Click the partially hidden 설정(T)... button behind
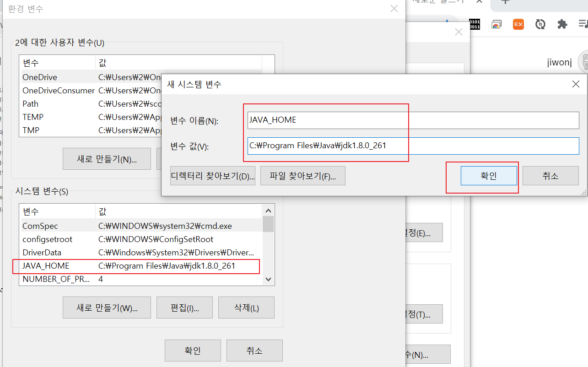This screenshot has height=367, width=588. [x=424, y=314]
